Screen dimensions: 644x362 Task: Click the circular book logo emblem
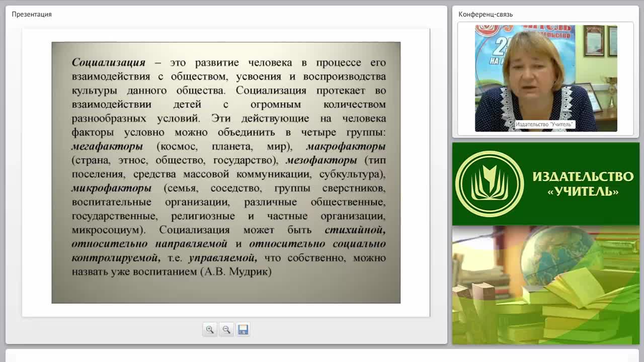490,184
